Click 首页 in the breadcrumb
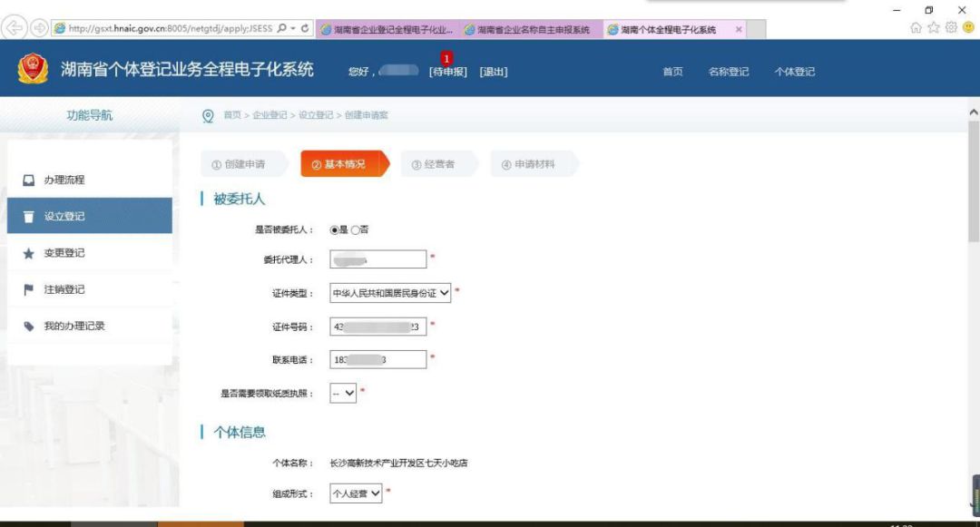Screen dimensions: 980x527 click(x=232, y=115)
